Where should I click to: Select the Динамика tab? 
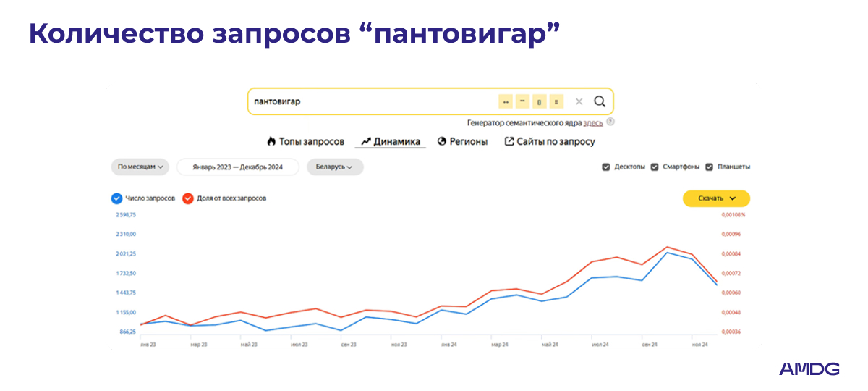[x=391, y=142]
